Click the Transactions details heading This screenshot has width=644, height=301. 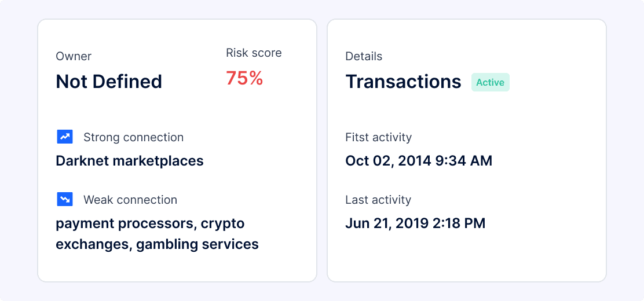(x=403, y=82)
